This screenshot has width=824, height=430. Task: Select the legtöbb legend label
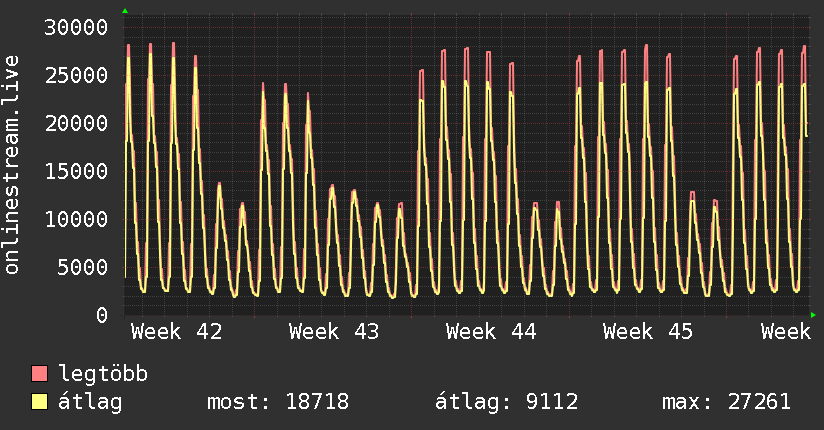(104, 375)
